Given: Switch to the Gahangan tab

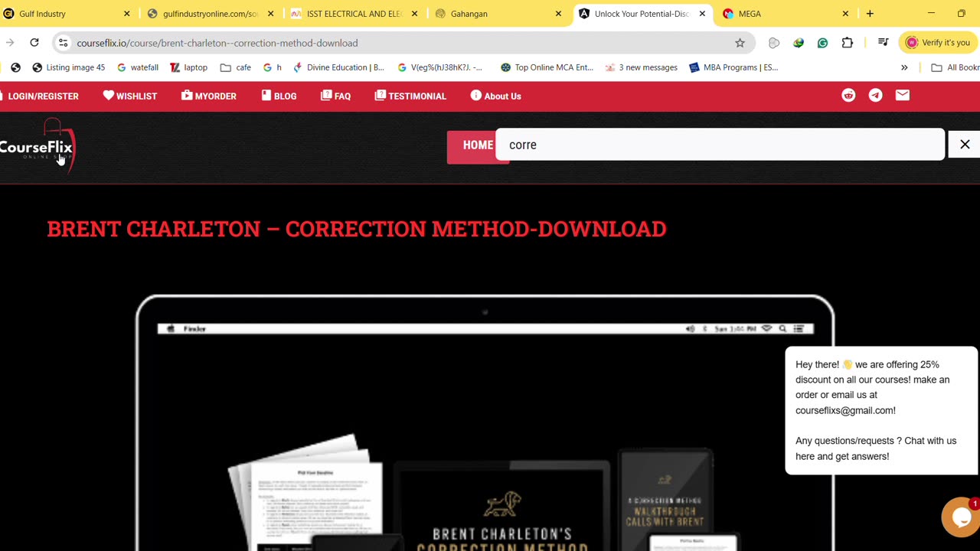Looking at the screenshot, I should [x=498, y=14].
